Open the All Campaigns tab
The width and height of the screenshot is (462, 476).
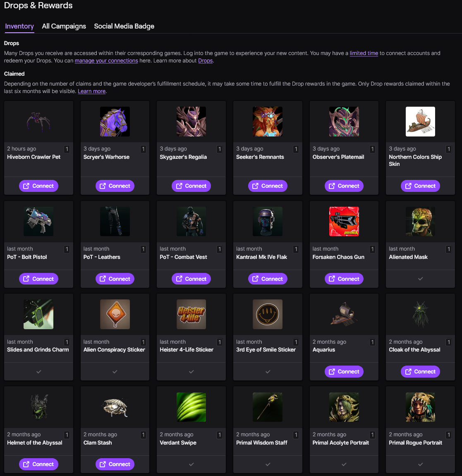[64, 26]
